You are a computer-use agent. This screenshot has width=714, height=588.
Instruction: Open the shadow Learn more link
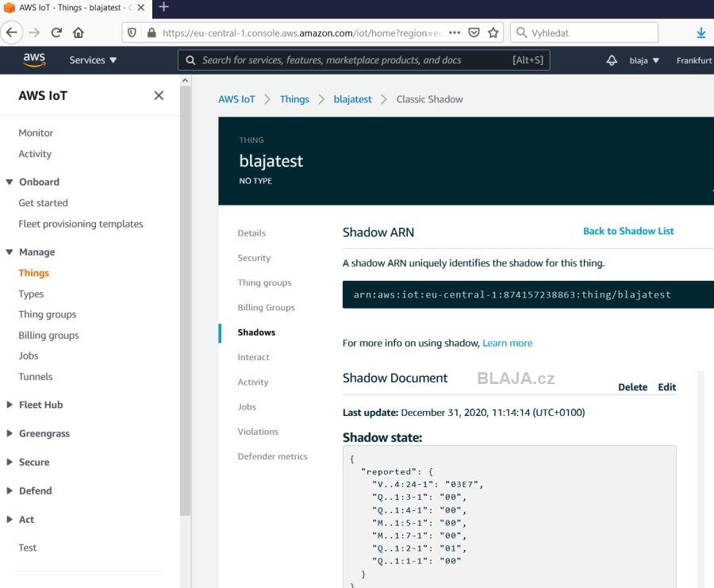click(x=507, y=343)
